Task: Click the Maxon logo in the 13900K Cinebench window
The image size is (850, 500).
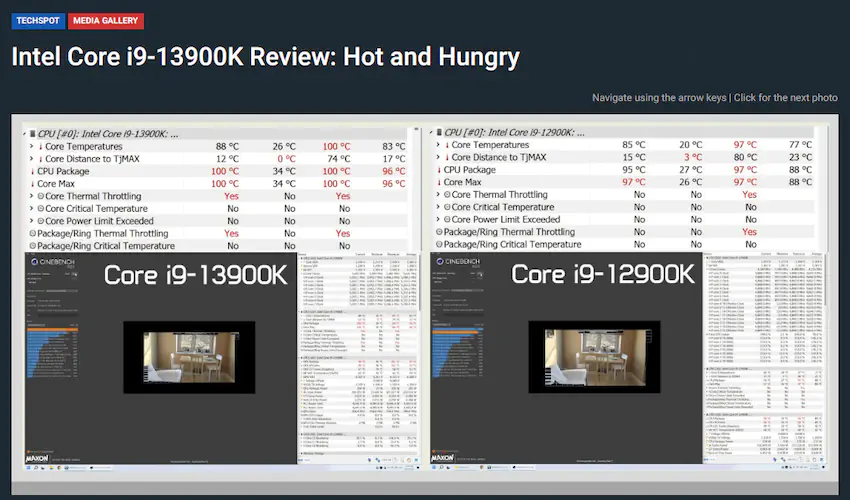Action: pos(37,458)
